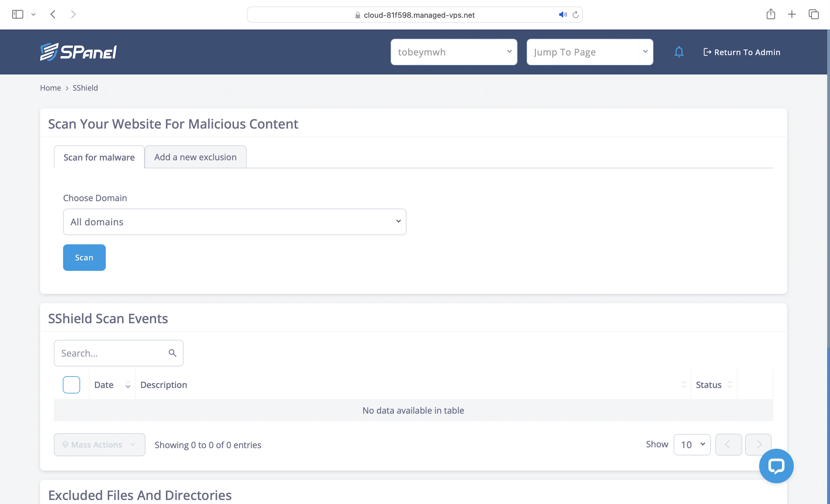Viewport: 830px width, 504px height.
Task: Open Safari tab overview
Action: tap(813, 14)
